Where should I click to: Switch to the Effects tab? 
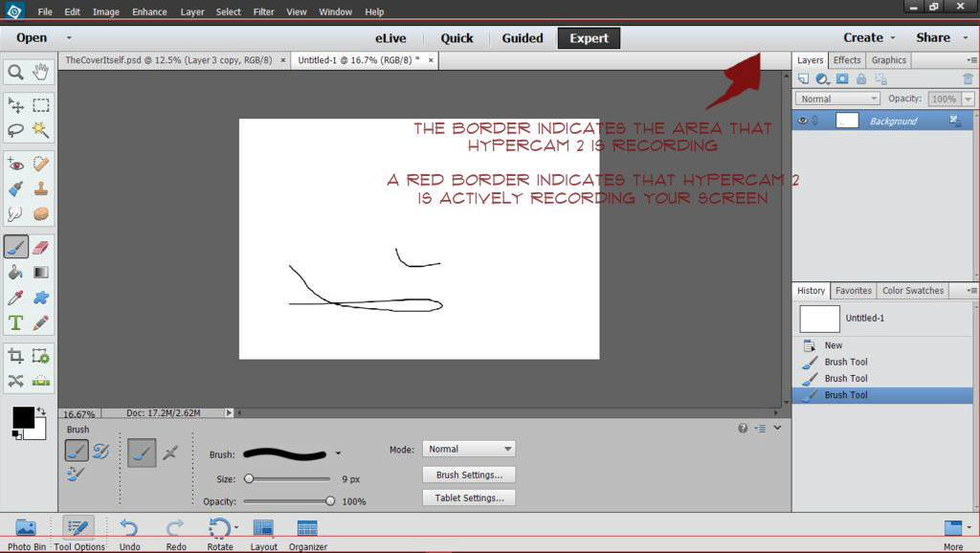coord(847,60)
